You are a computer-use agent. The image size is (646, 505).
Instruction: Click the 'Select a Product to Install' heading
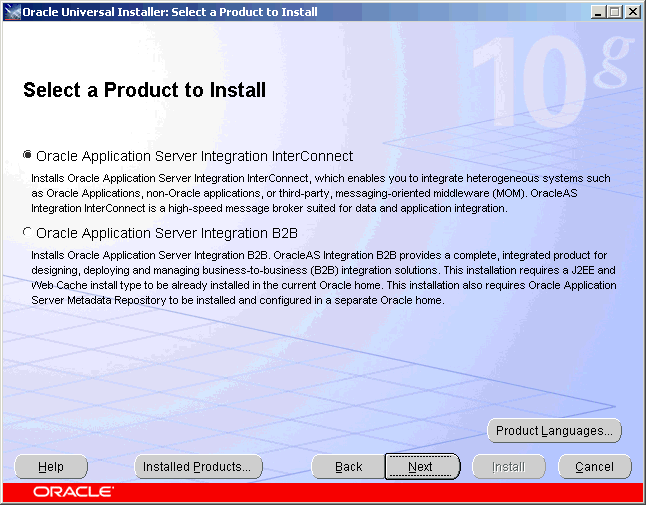tap(145, 90)
